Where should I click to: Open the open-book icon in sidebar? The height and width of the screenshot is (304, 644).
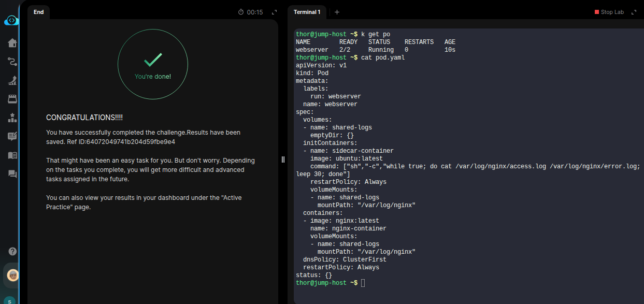click(x=12, y=155)
